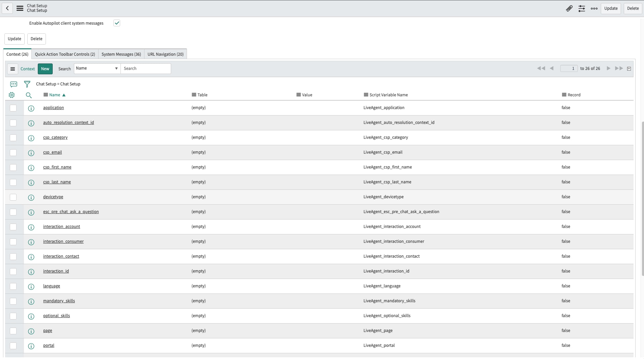Select the Context (26) tab
644x359 pixels.
[17, 54]
